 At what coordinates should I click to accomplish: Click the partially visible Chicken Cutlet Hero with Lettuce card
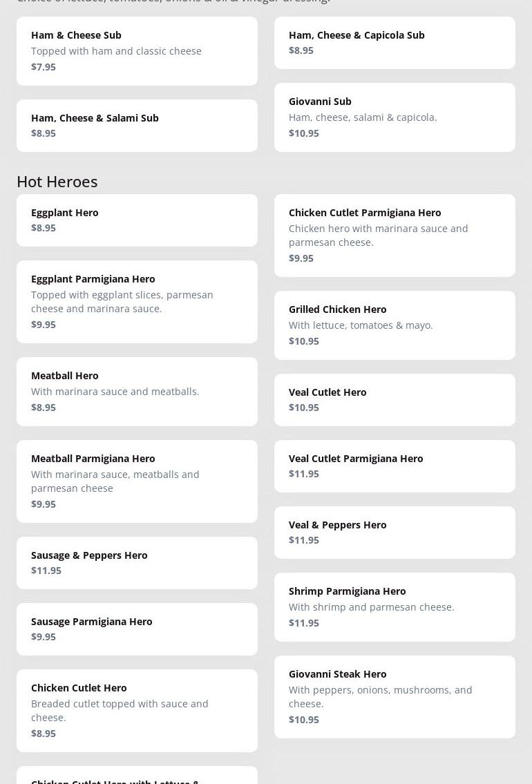[137, 776]
